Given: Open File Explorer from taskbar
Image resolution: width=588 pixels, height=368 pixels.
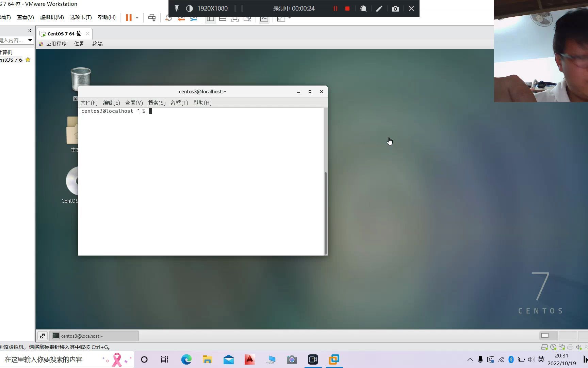Looking at the screenshot, I should click(x=207, y=359).
